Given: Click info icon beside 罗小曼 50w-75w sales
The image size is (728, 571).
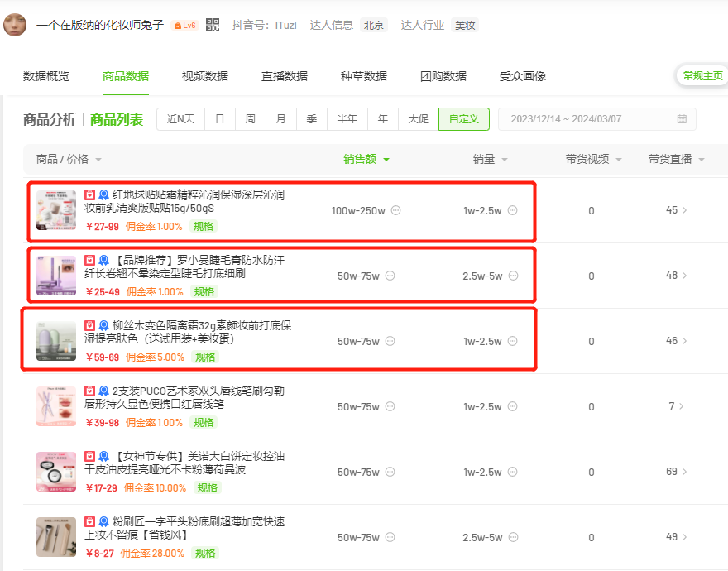Looking at the screenshot, I should click(x=390, y=276).
